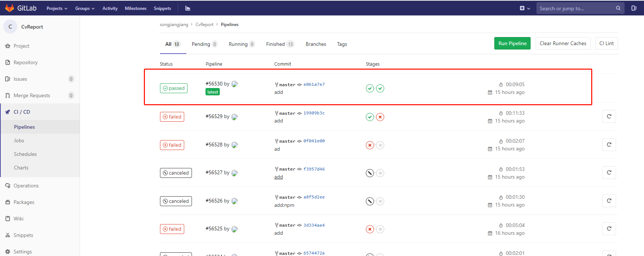Open commit e061a7e7 link
This screenshot has height=256, width=644.
(x=314, y=84)
